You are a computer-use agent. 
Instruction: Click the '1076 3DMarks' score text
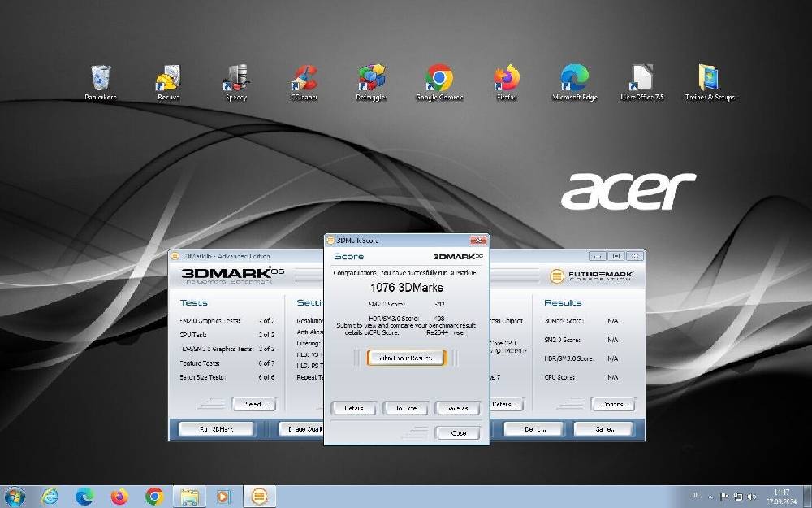coord(406,287)
